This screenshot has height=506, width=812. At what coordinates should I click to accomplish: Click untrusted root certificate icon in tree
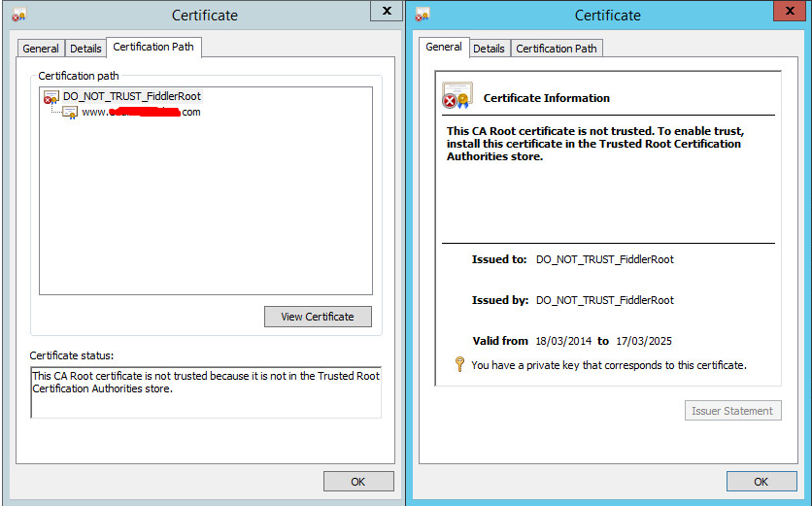tap(51, 97)
